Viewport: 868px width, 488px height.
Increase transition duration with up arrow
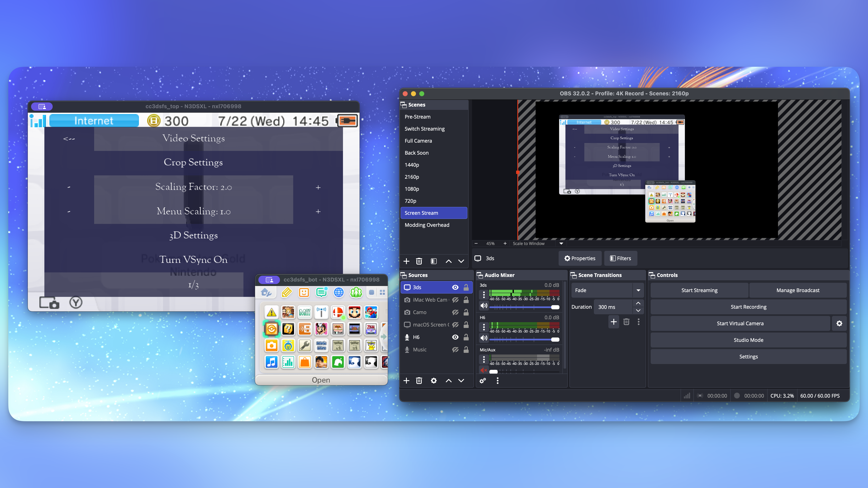tap(638, 303)
